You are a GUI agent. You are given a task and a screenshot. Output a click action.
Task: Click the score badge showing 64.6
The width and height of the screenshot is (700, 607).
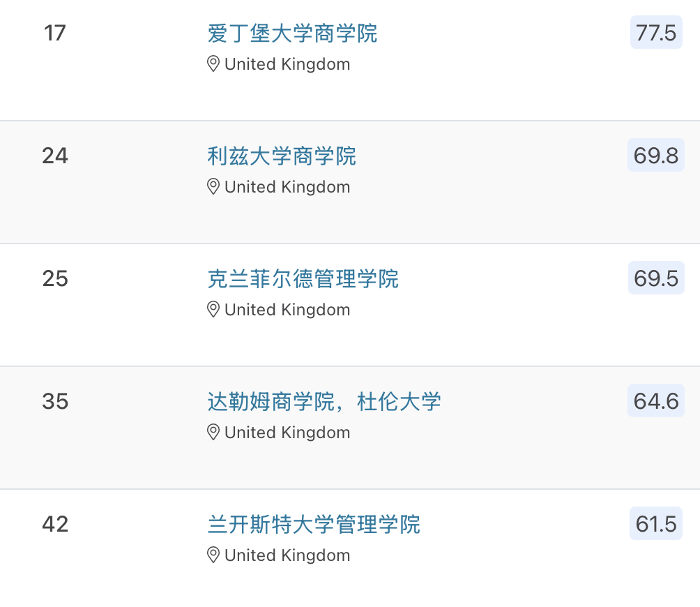(x=655, y=400)
